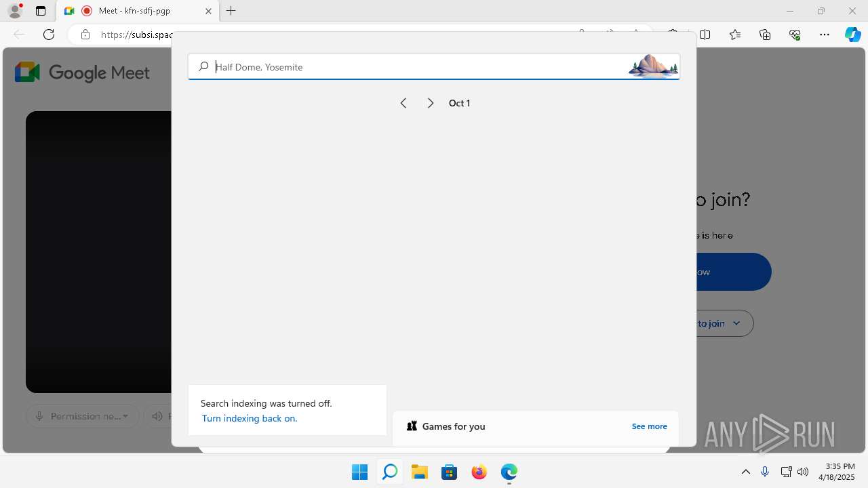Screen dimensions: 868x488
Task: Click Turn indexing back on link
Action: point(250,418)
